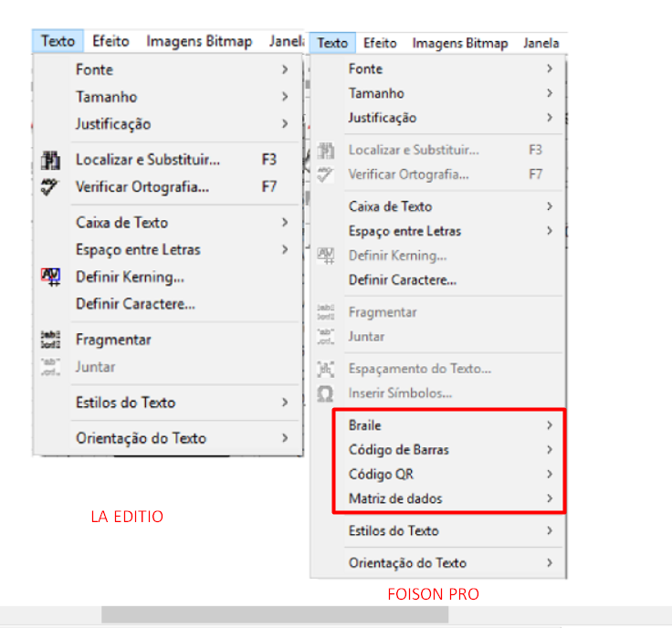Screen dimensions: 672x628
Task: Choose Código QR entry
Action: tap(437, 475)
